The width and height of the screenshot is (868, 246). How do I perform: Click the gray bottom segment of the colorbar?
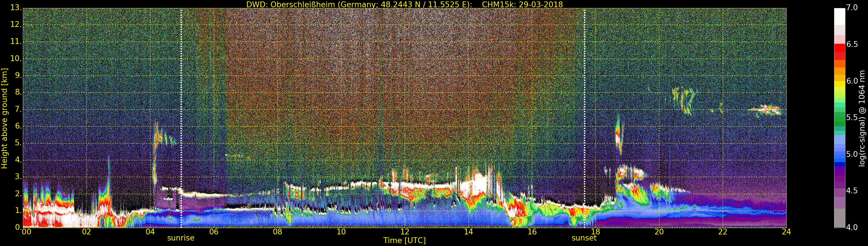(x=839, y=219)
